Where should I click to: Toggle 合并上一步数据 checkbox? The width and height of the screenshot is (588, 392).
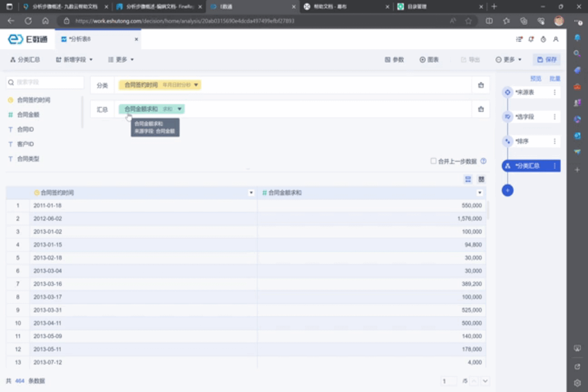[x=433, y=161]
